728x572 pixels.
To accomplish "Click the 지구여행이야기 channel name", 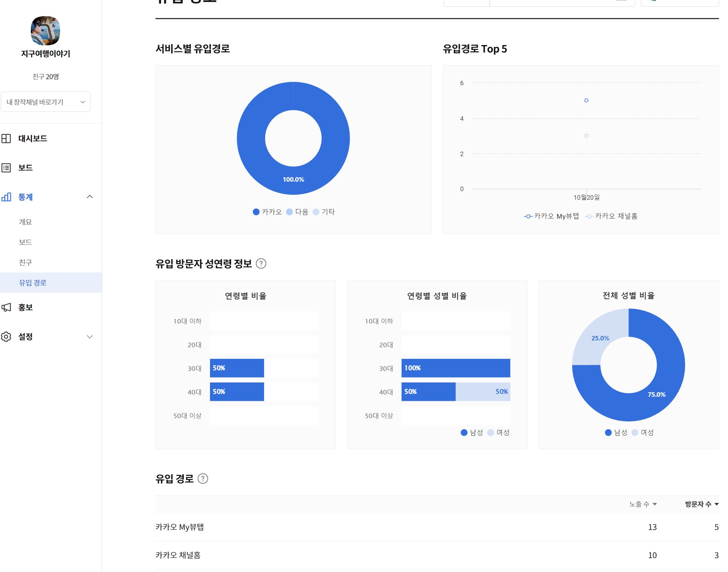I will [x=45, y=54].
